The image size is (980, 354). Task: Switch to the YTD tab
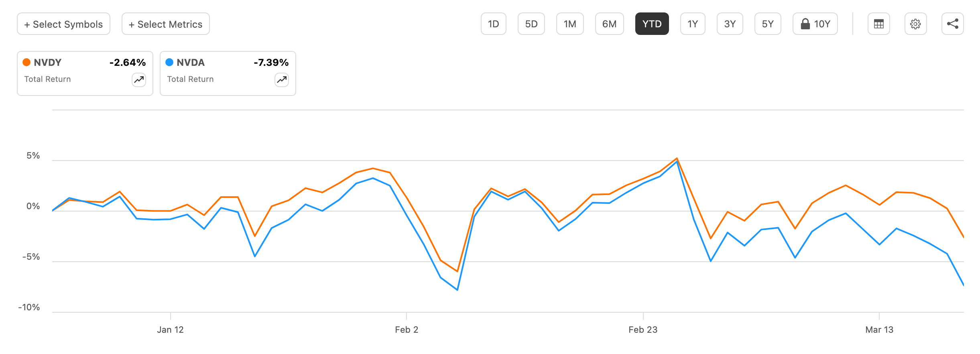pos(652,24)
